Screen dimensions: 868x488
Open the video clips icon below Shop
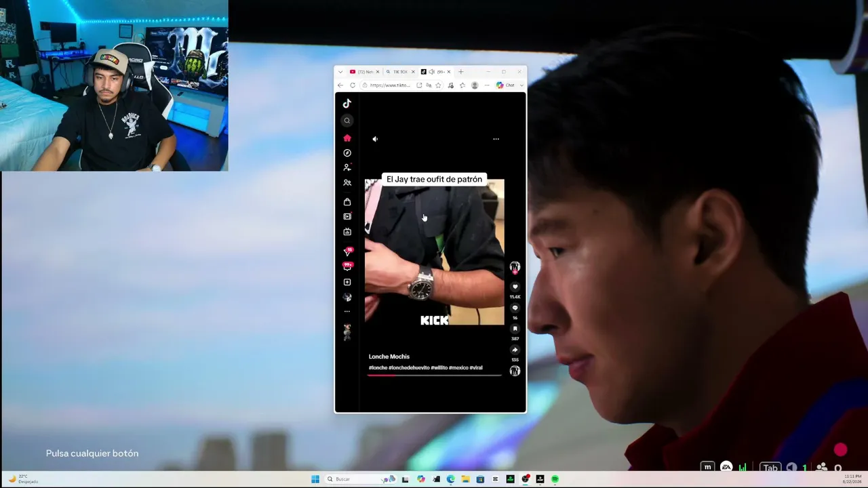tap(347, 217)
